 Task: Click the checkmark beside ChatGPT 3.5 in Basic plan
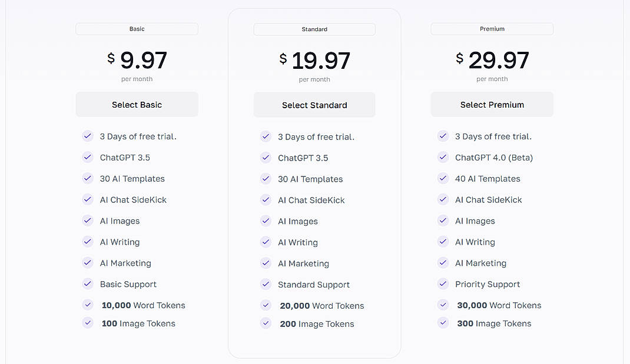pyautogui.click(x=88, y=158)
